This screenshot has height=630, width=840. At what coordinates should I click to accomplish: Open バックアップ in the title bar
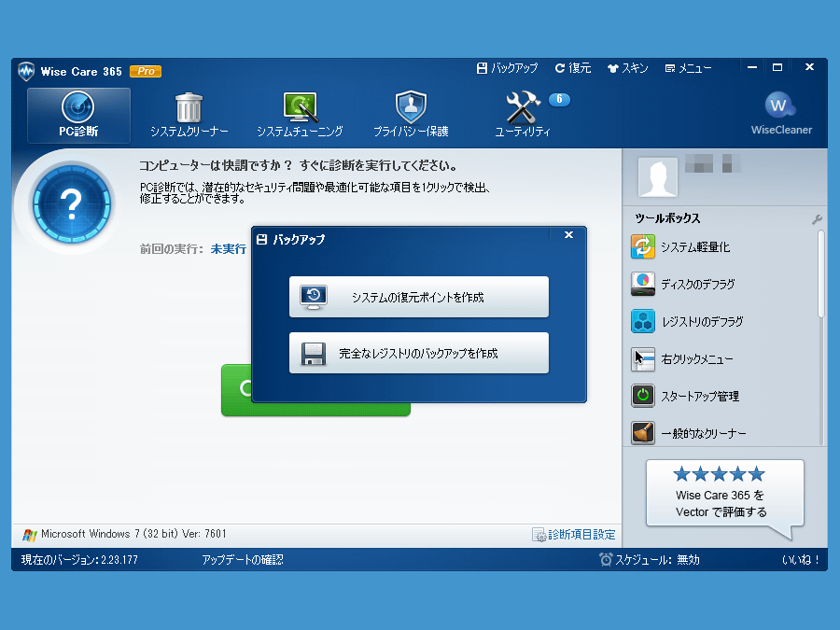pyautogui.click(x=507, y=68)
